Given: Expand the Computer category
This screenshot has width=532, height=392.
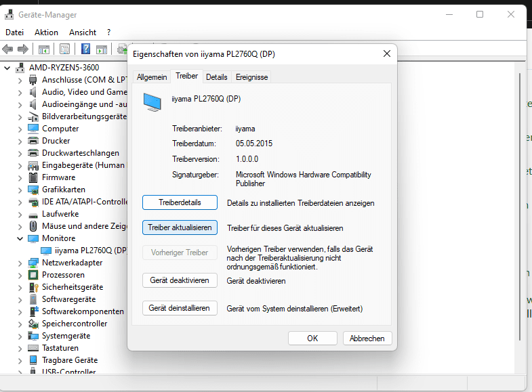Looking at the screenshot, I should (20, 129).
